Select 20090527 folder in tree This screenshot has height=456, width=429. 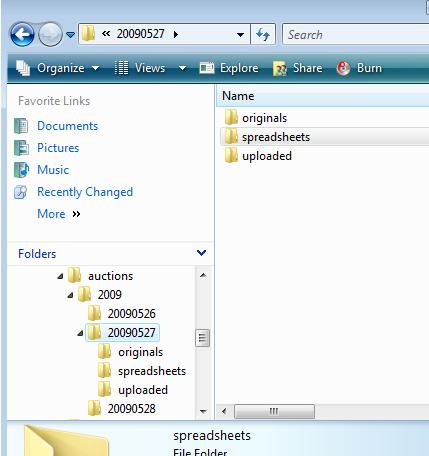coord(131,333)
